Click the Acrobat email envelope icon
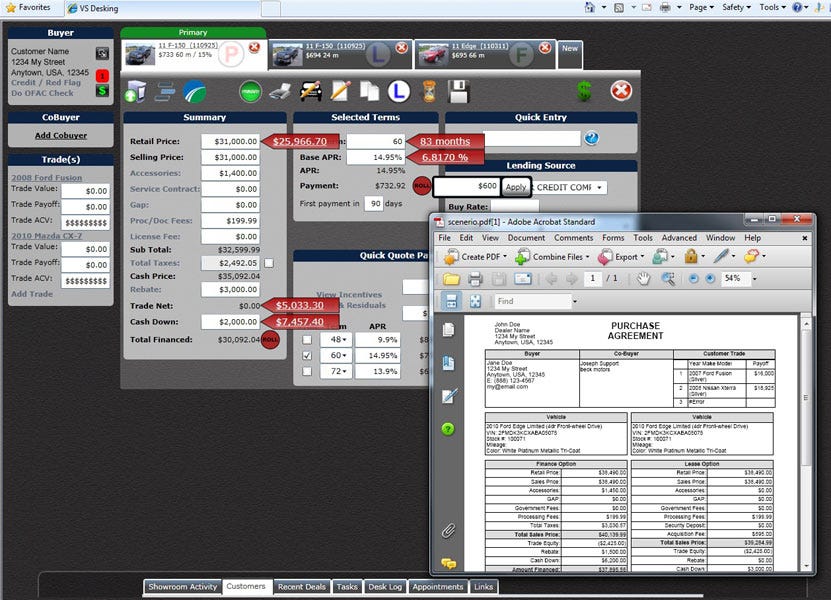 click(x=523, y=279)
